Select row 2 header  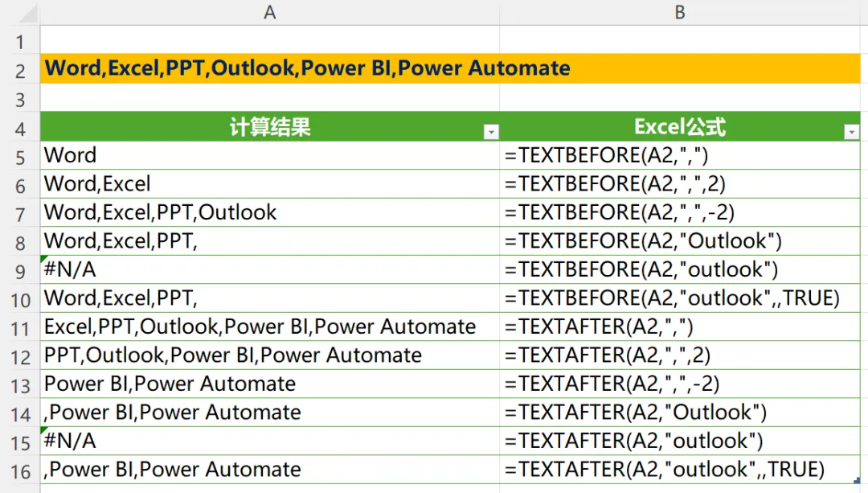tap(20, 71)
